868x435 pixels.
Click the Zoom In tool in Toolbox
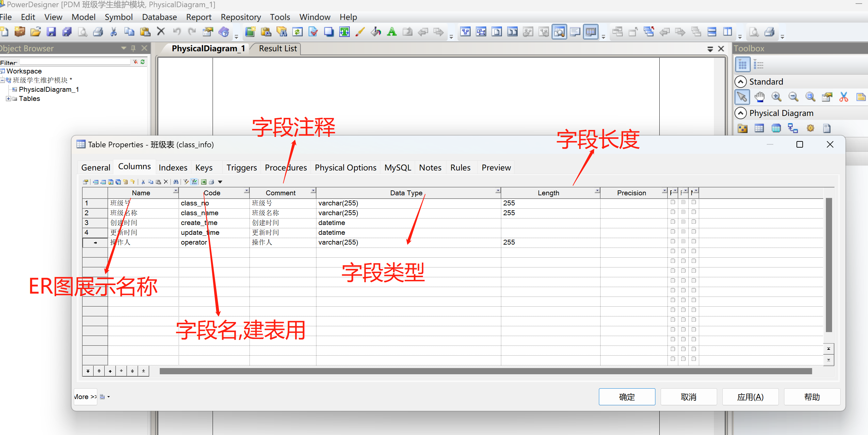(x=776, y=97)
